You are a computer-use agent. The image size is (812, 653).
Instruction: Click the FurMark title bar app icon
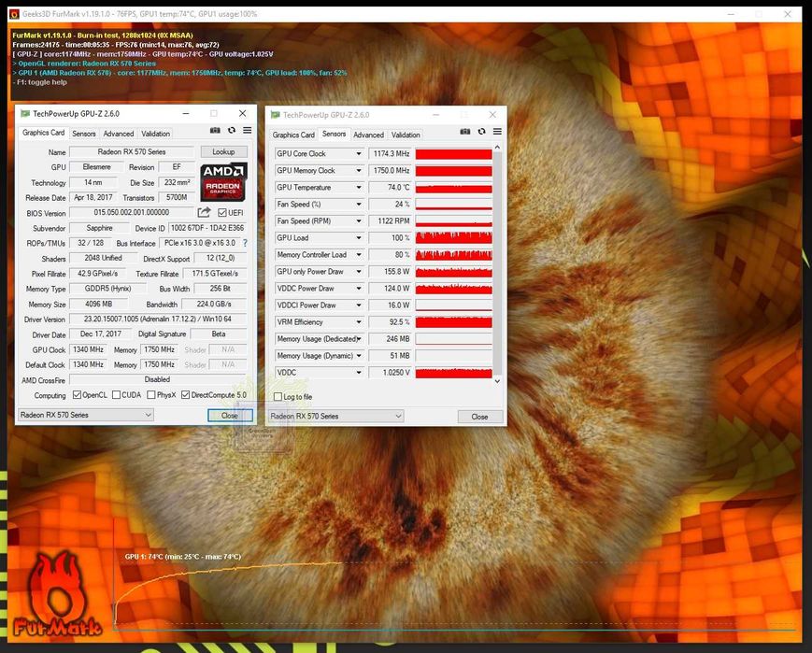(x=15, y=14)
